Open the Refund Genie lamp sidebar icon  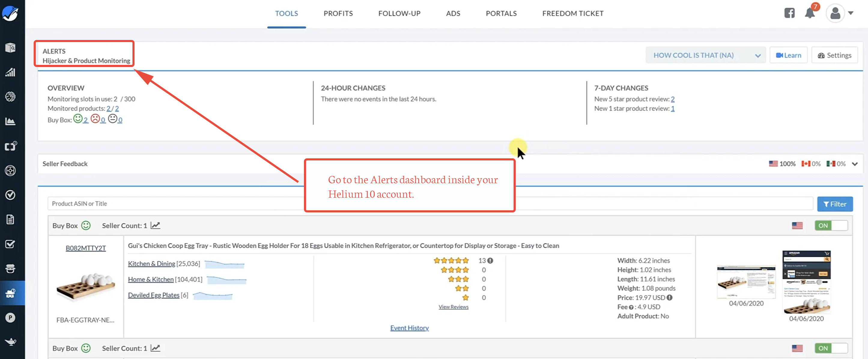[10, 342]
